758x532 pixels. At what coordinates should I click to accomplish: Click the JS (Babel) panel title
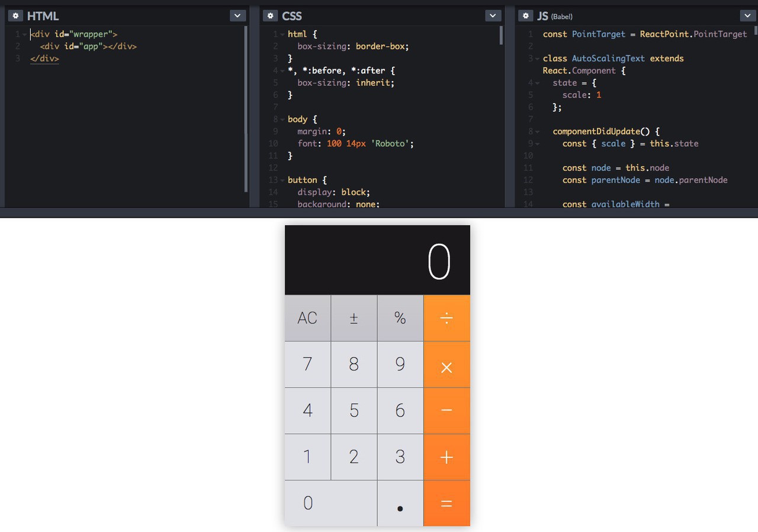(x=555, y=17)
